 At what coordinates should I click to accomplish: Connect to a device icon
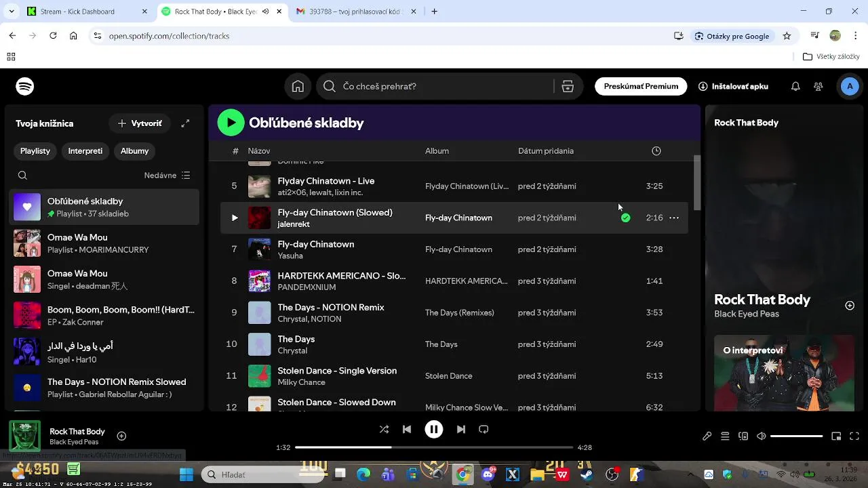coord(743,436)
